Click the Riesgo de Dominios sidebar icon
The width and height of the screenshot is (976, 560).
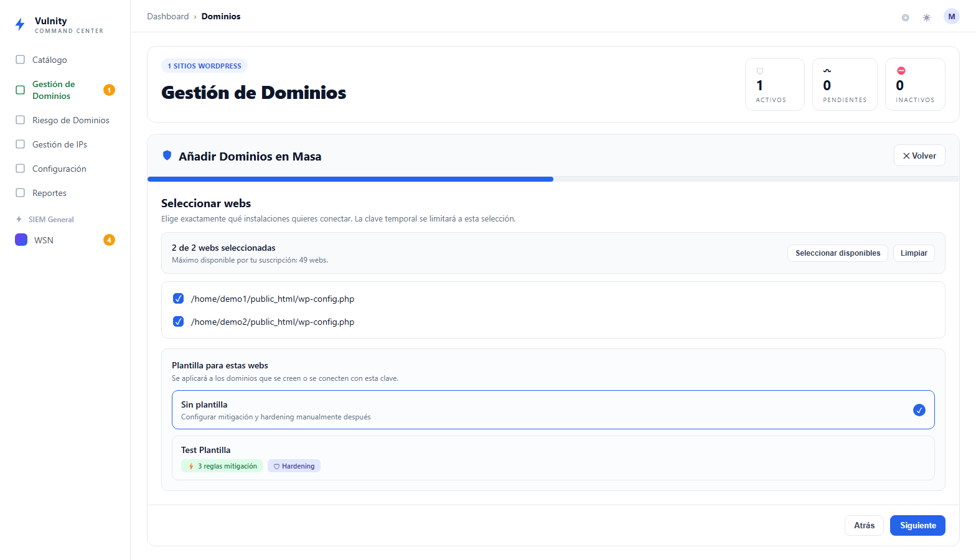20,120
